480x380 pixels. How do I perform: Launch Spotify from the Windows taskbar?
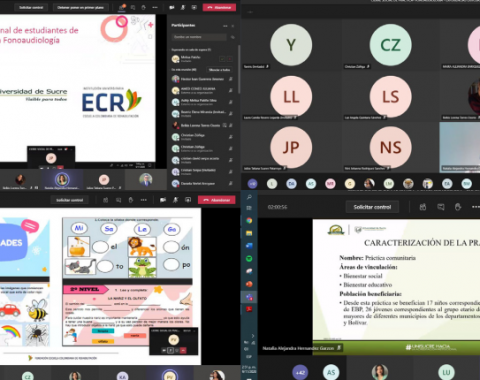point(249,259)
